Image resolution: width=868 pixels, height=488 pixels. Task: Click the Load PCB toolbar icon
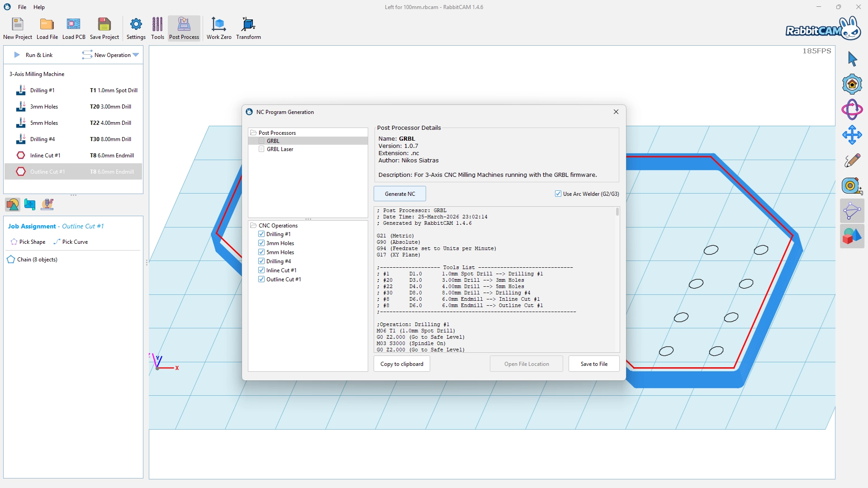click(73, 29)
